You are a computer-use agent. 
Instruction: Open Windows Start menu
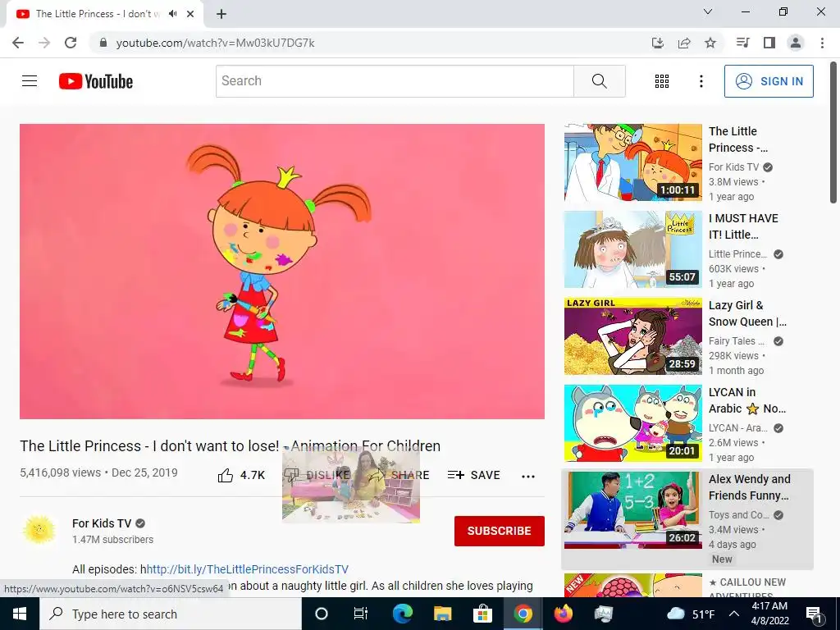20,614
